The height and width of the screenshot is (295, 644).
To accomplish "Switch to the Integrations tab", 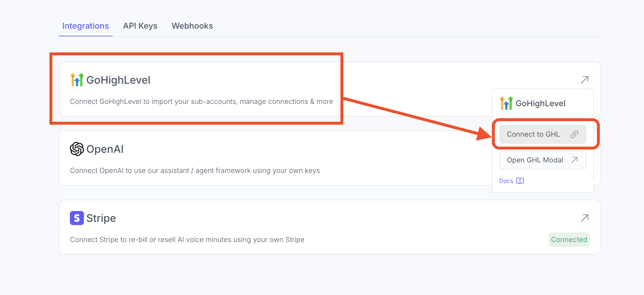I will tap(85, 26).
